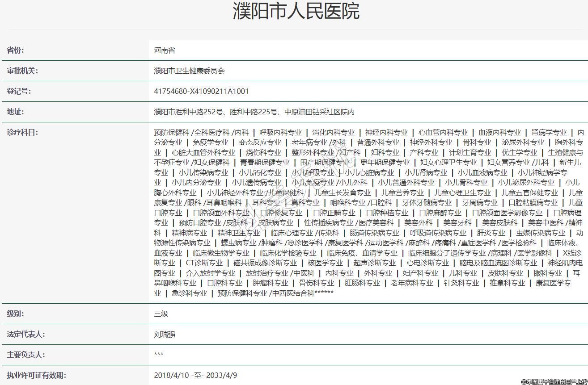Click the address text starting with 濮阳市胜利中路252号
The height and width of the screenshot is (385, 588).
pyautogui.click(x=254, y=112)
